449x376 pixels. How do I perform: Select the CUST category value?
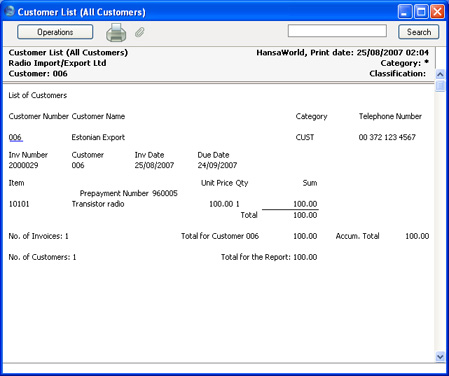pos(305,137)
